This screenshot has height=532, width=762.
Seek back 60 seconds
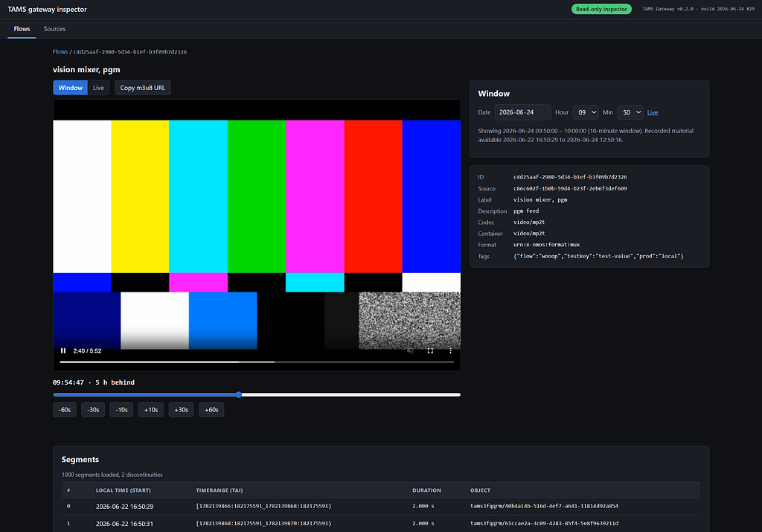click(65, 410)
